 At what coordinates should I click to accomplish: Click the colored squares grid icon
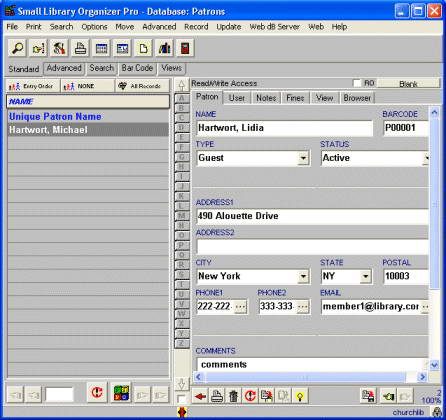tap(121, 392)
